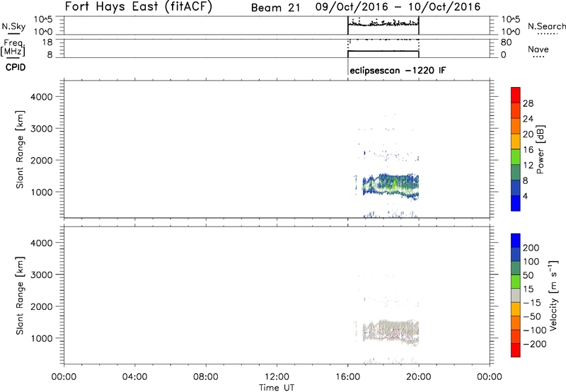
Task: Click the '16:00' time tick label
Action: coord(348,377)
